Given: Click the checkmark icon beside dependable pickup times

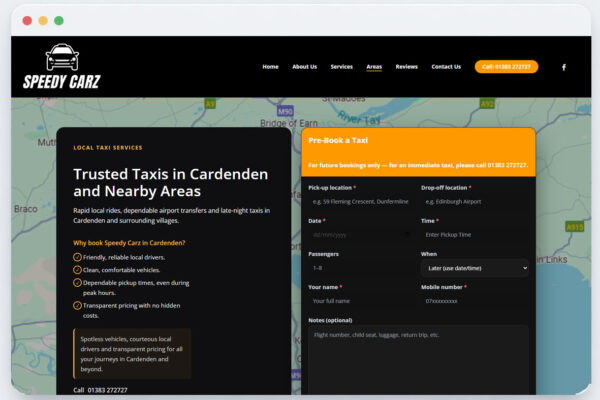Looking at the screenshot, I should [x=78, y=283].
